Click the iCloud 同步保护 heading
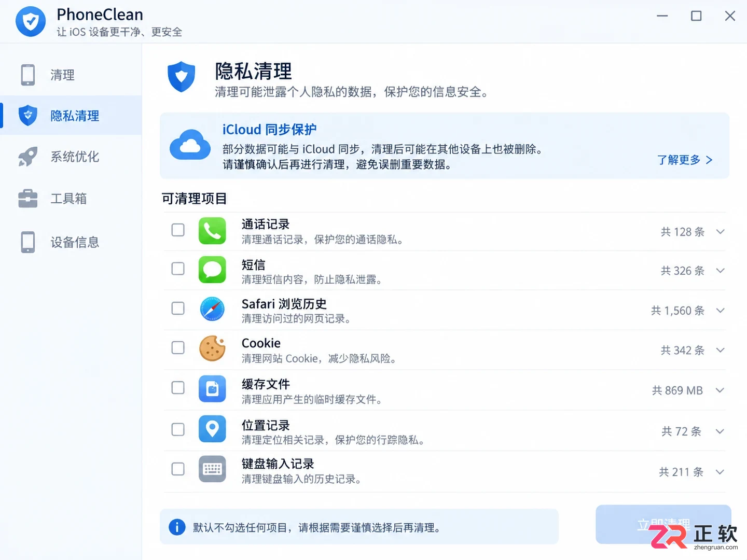Screen dimensions: 747x560 (269, 129)
